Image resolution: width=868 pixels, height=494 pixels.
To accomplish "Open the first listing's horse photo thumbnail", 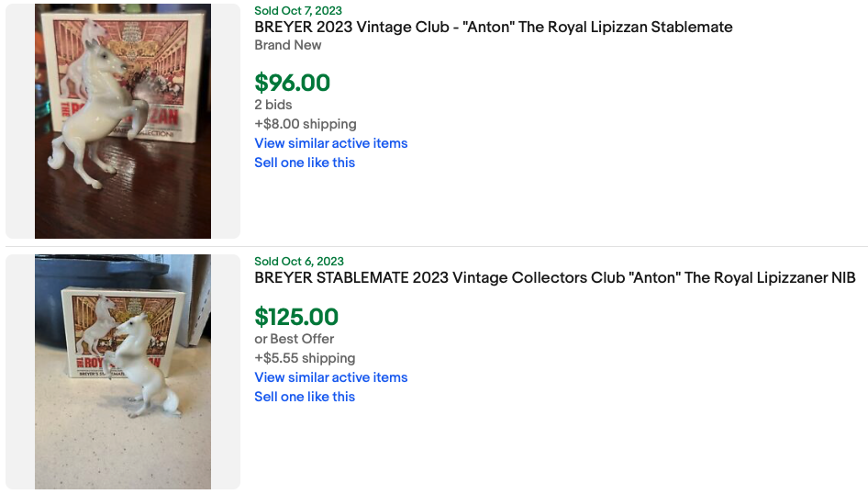I will click(x=123, y=121).
